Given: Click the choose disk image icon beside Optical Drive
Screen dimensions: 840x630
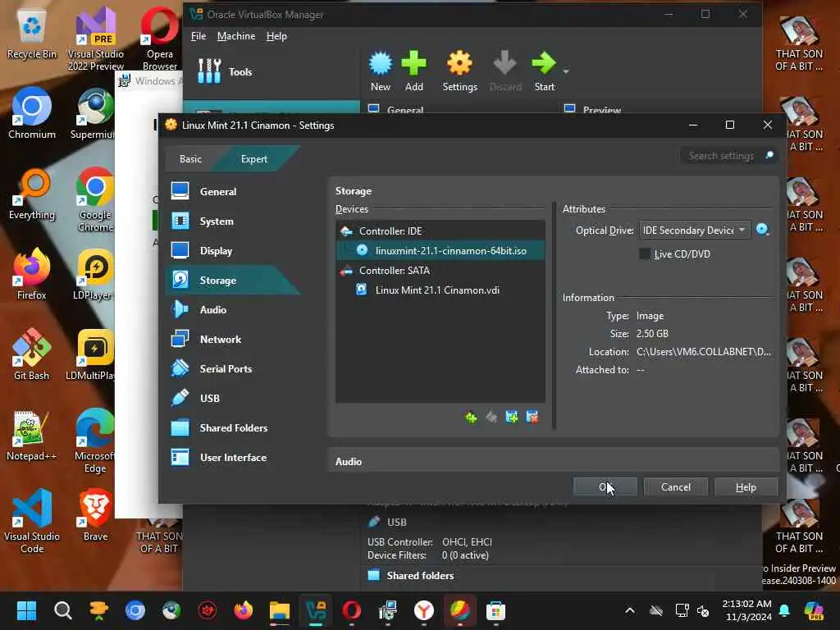Looking at the screenshot, I should coord(762,230).
